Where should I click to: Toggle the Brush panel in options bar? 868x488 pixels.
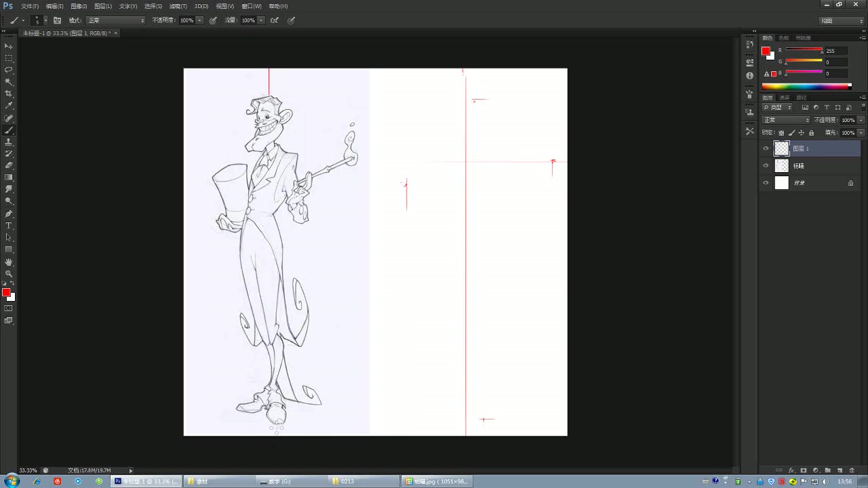57,20
